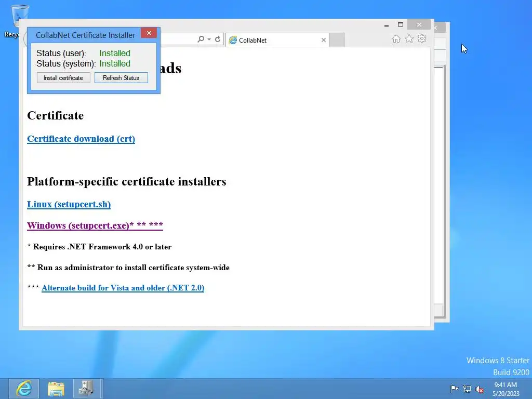
Task: Reload the page with the refresh icon
Action: (x=218, y=39)
